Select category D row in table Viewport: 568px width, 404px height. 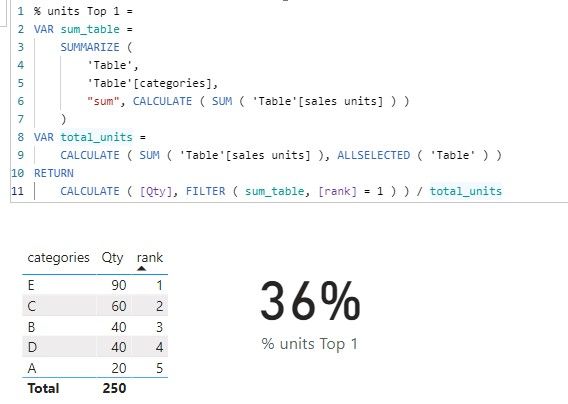point(95,347)
